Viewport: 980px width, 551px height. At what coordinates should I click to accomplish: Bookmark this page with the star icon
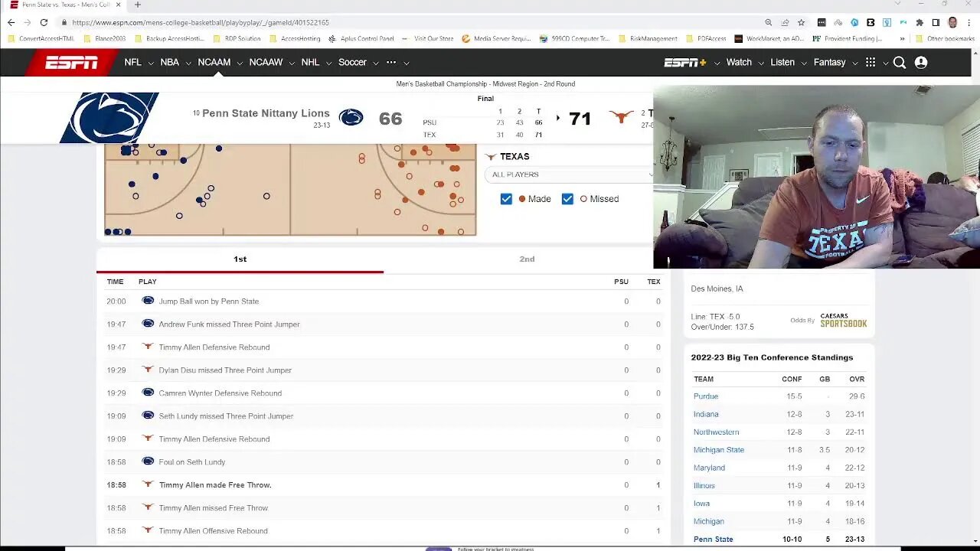click(801, 23)
